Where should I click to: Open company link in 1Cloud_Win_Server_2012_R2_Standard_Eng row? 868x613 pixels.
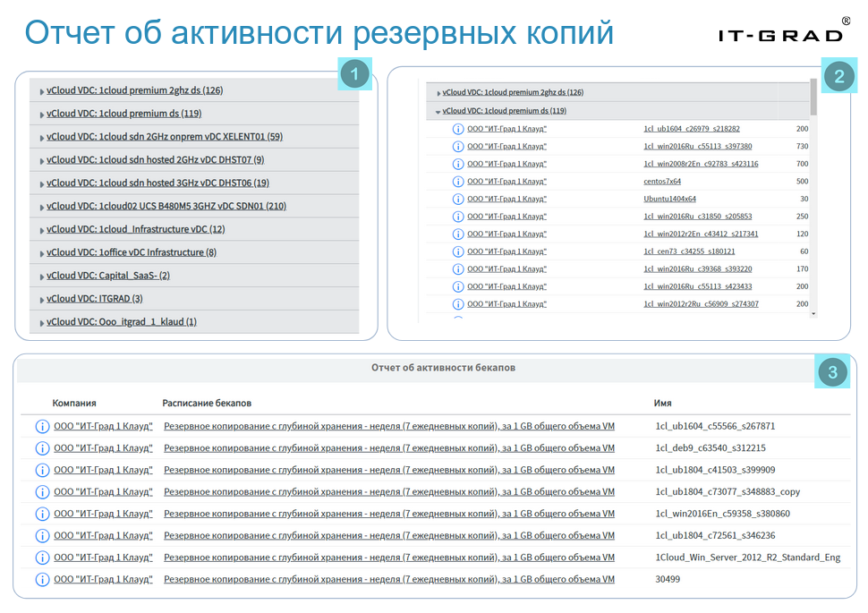click(x=103, y=557)
